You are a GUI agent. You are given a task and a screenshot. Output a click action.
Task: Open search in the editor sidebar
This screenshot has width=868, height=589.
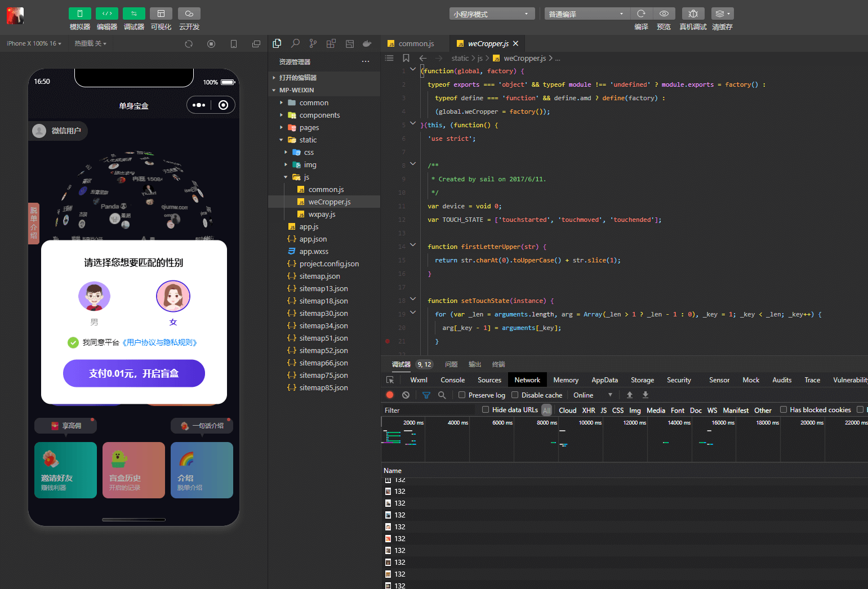295,43
